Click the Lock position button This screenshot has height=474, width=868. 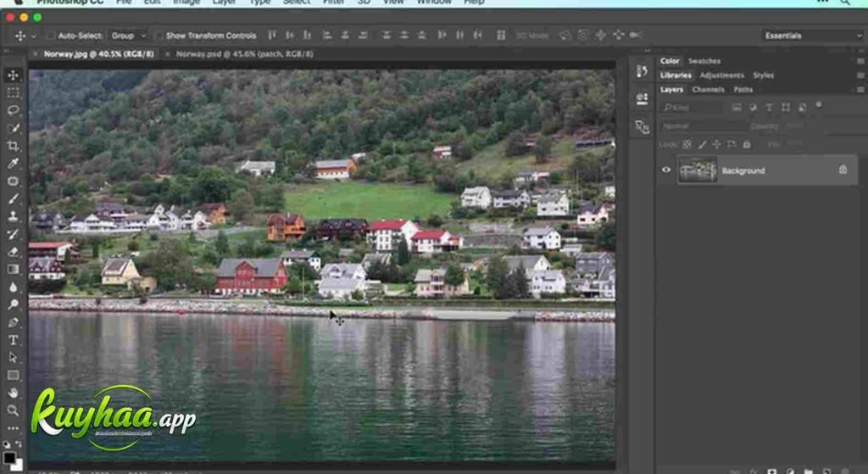pos(716,144)
